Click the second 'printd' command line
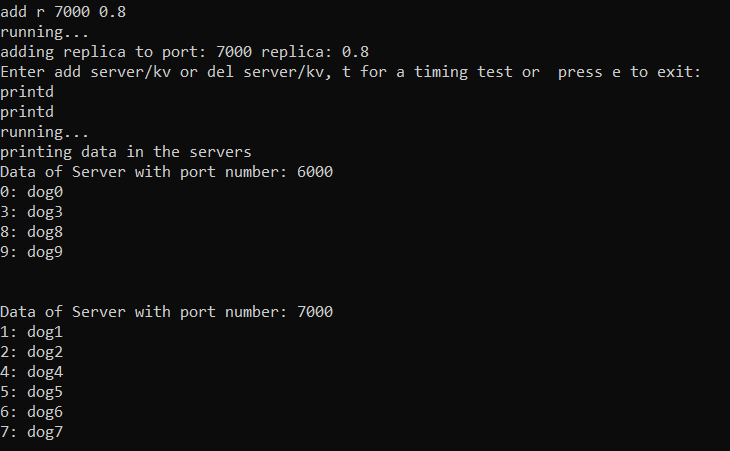This screenshot has height=451, width=730. 27,112
